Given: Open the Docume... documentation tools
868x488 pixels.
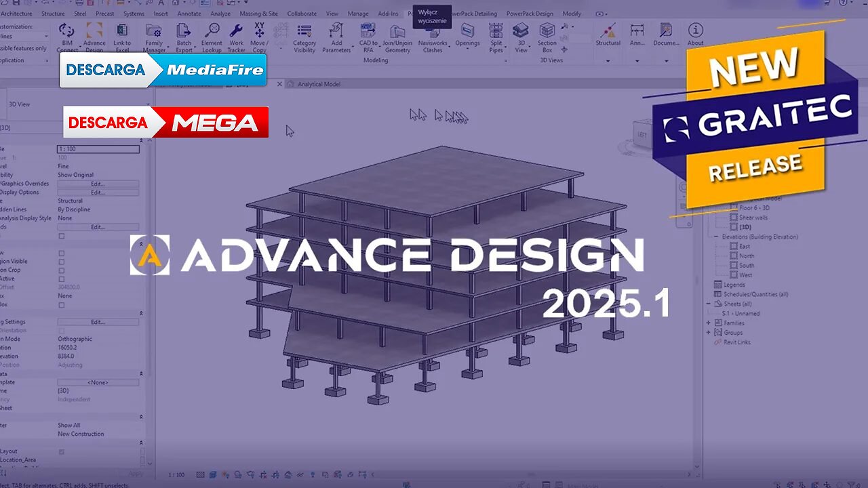Looking at the screenshot, I should (666, 35).
